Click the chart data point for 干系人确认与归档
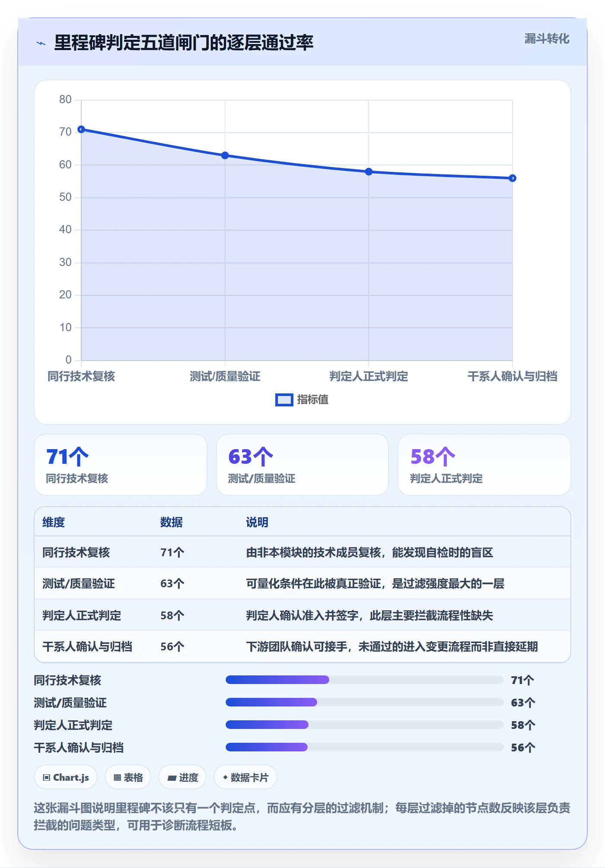Screen dimensions: 605x868 (513, 178)
